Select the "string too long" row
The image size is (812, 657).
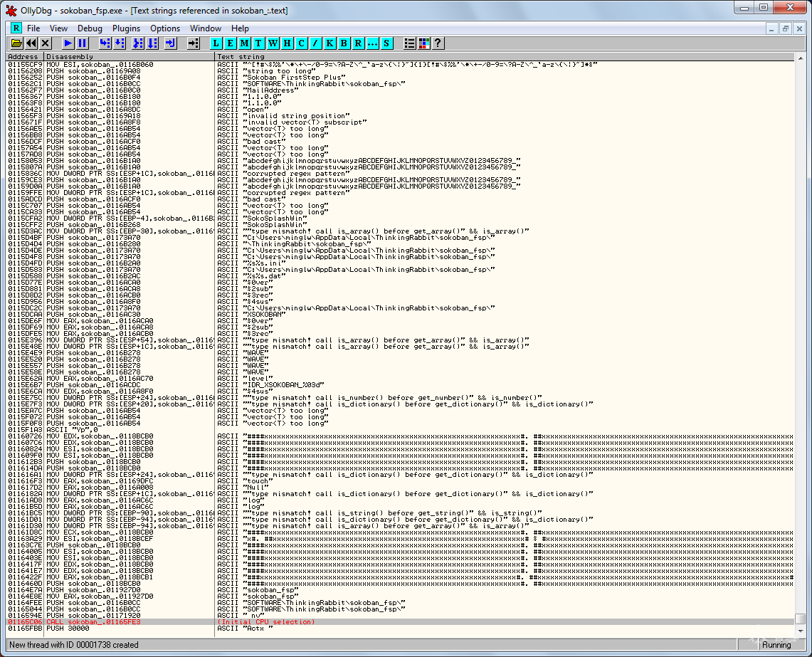coord(400,71)
